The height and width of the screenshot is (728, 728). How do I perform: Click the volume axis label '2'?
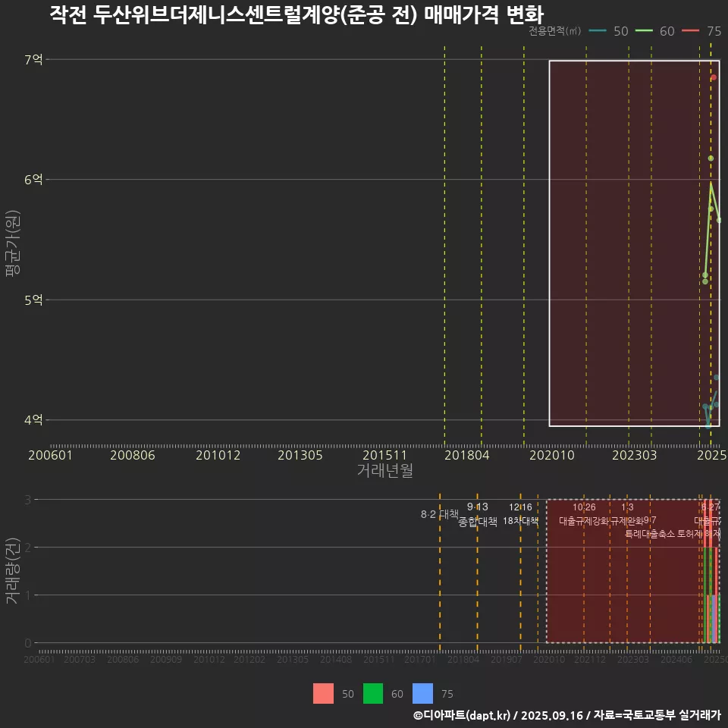[x=28, y=548]
